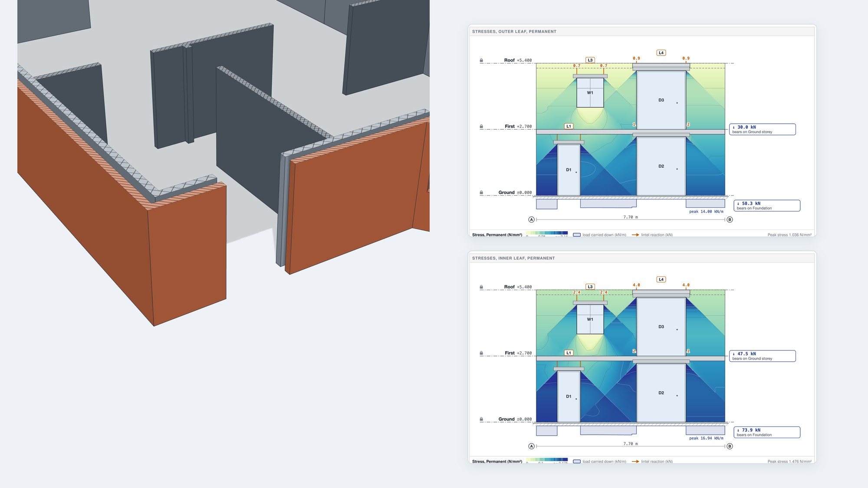
Task: Click the 7.70 m dimension in inner leaf panel
Action: [631, 444]
